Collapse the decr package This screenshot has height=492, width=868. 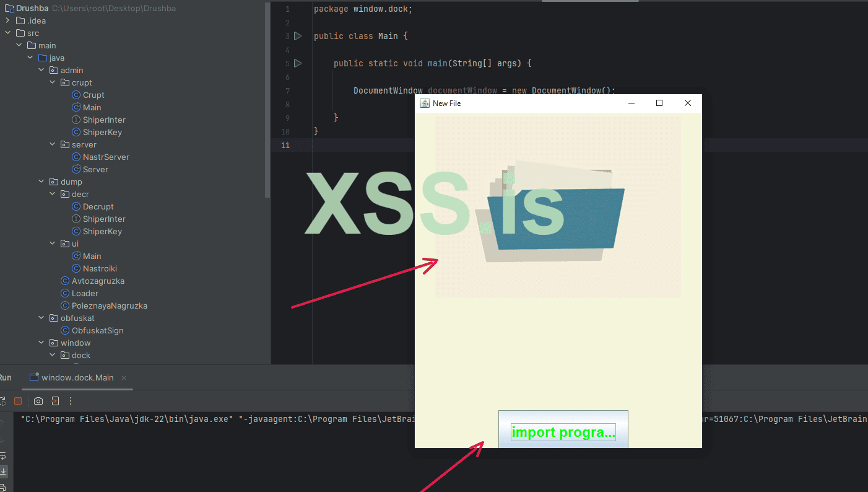(53, 194)
